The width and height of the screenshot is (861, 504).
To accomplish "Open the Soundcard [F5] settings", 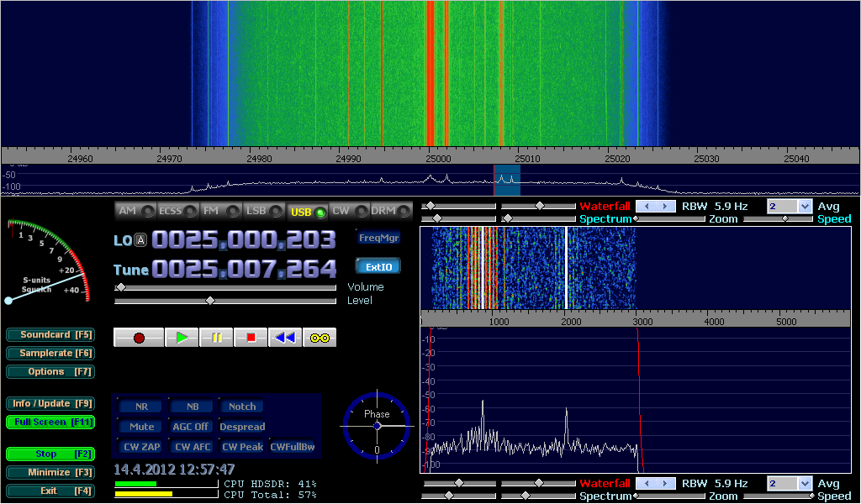I will [50, 334].
